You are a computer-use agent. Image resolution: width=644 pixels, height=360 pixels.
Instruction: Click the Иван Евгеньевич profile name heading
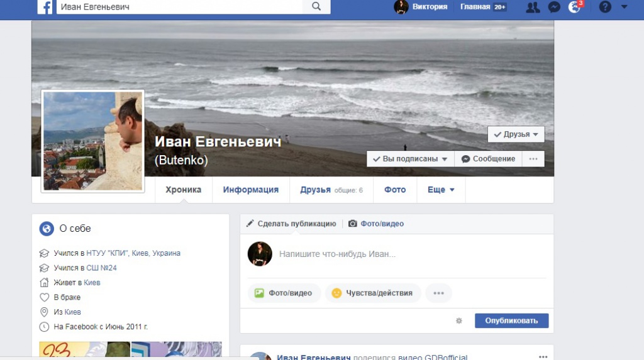pyautogui.click(x=218, y=141)
